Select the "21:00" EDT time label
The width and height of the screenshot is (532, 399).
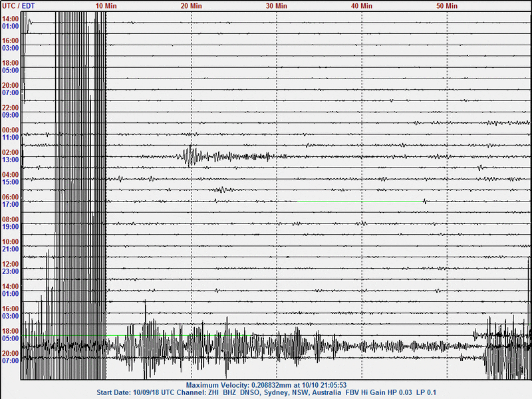pos(10,249)
